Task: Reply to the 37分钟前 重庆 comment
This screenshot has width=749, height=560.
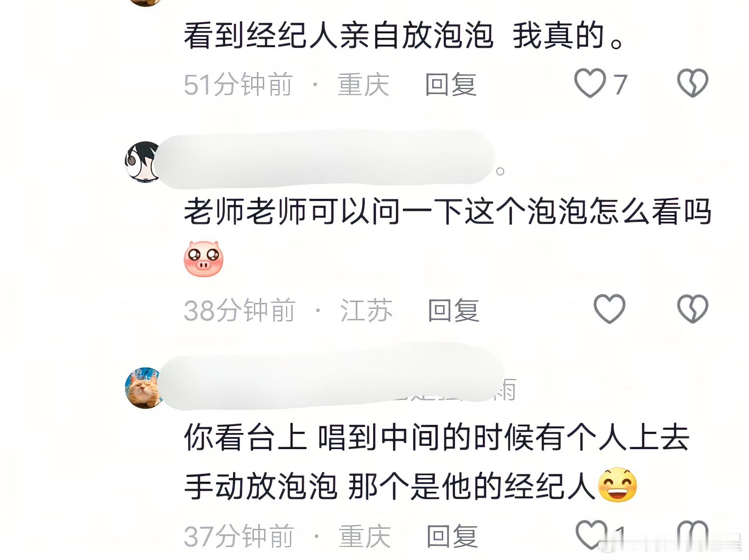Action: pos(452,536)
